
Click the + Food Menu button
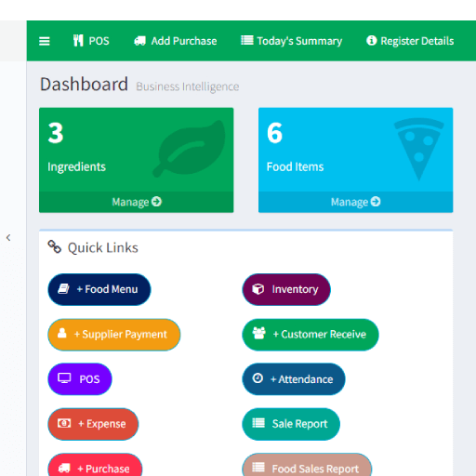[99, 289]
